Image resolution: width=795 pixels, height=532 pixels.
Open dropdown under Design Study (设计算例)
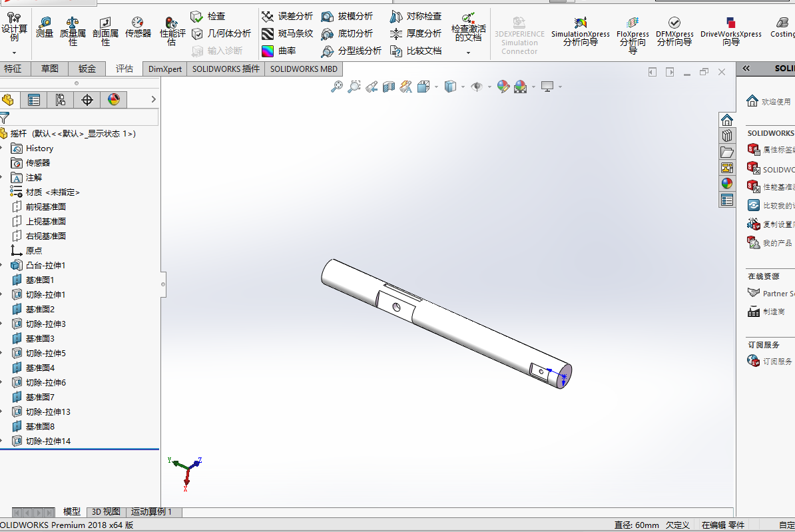pos(14,53)
